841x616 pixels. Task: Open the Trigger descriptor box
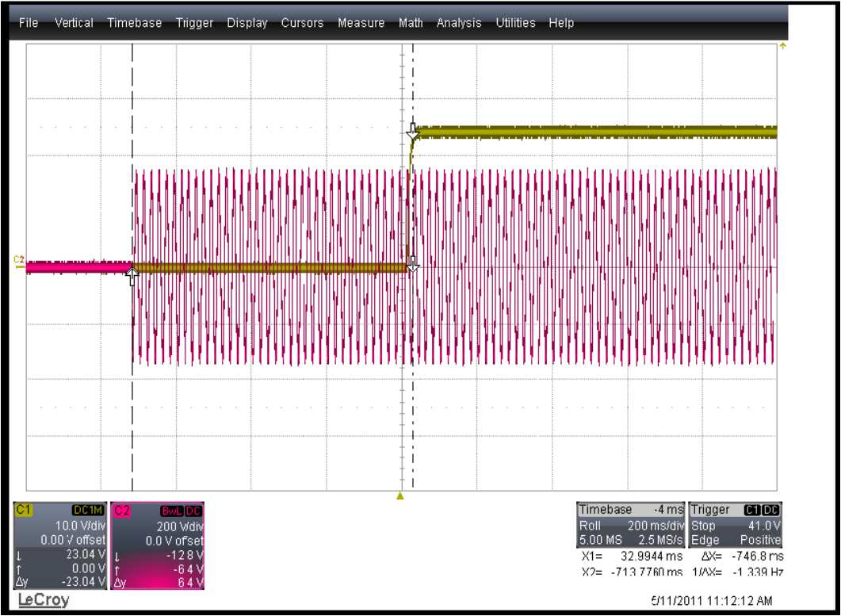point(736,524)
